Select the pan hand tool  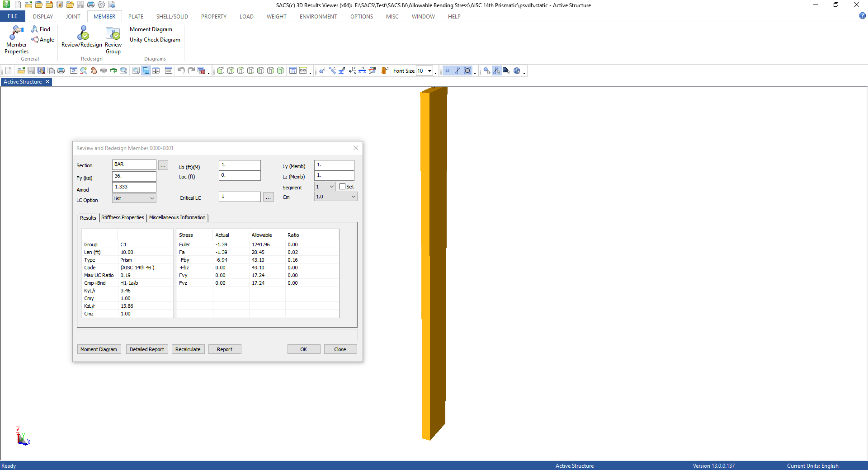(x=94, y=70)
